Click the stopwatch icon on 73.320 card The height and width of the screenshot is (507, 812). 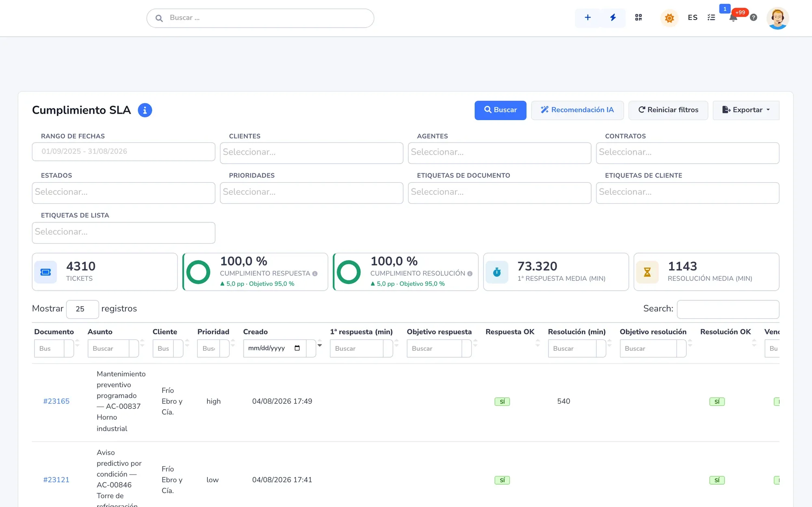pos(497,272)
